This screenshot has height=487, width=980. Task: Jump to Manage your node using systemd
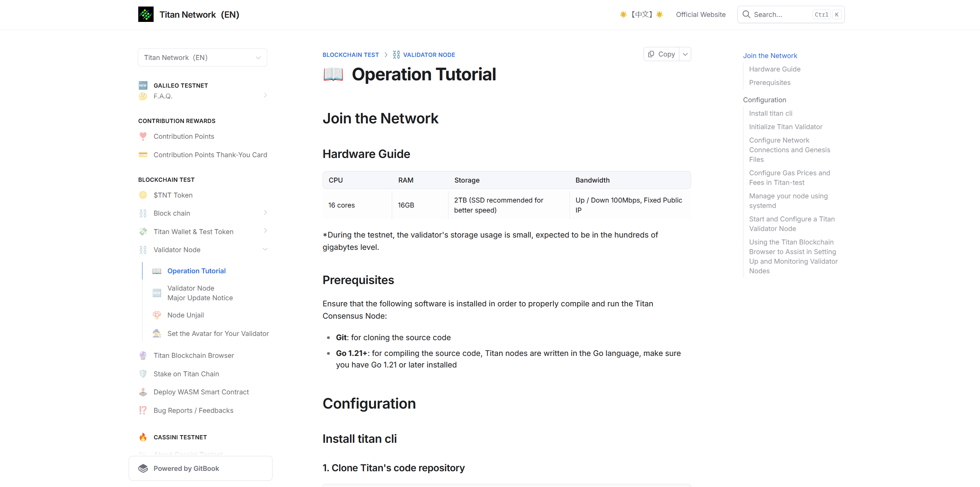788,201
